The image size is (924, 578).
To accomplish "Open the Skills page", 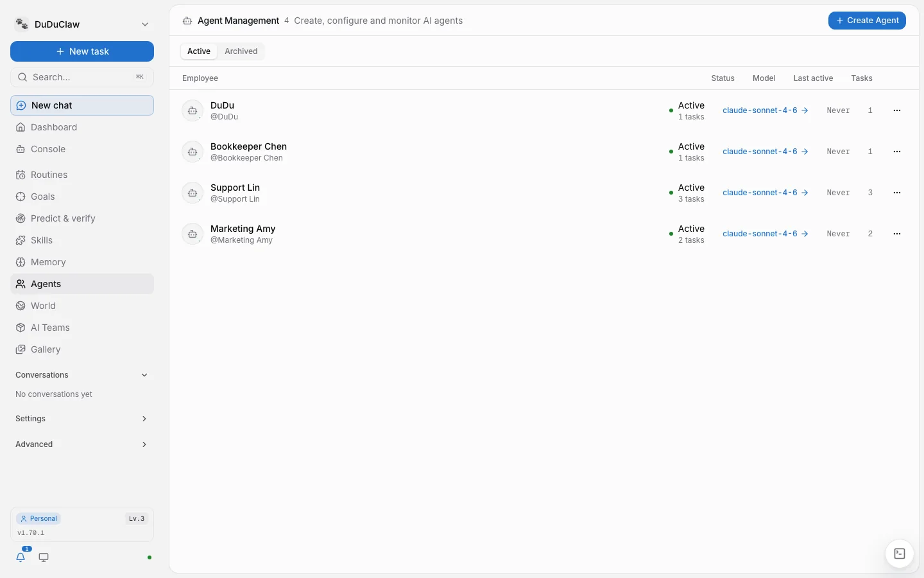I will [82, 240].
